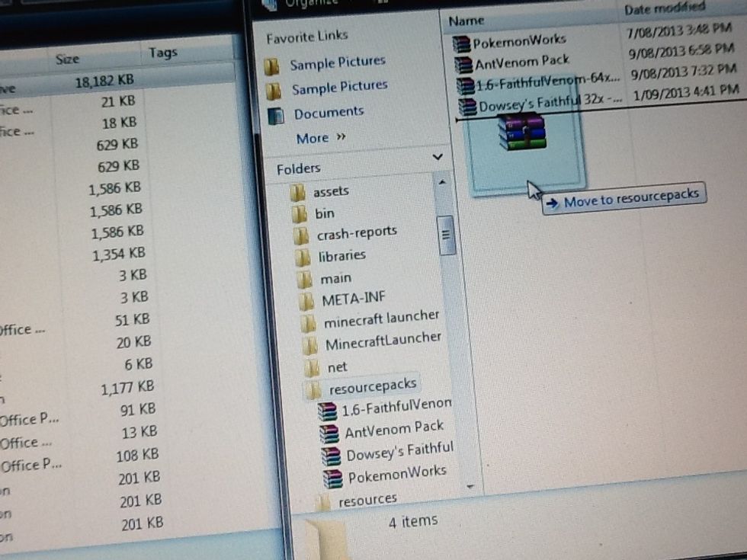Click date 9/08/2013 7:32 PM
The width and height of the screenshot is (747, 560).
click(x=684, y=72)
